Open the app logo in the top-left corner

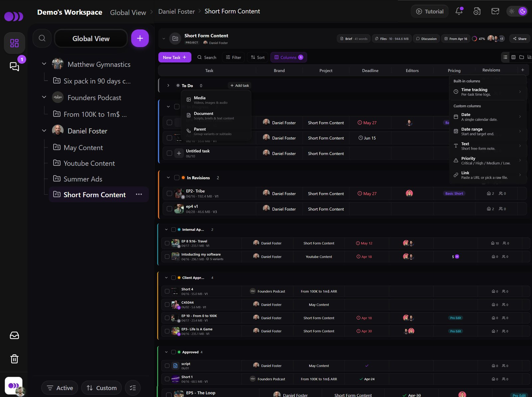tap(14, 16)
